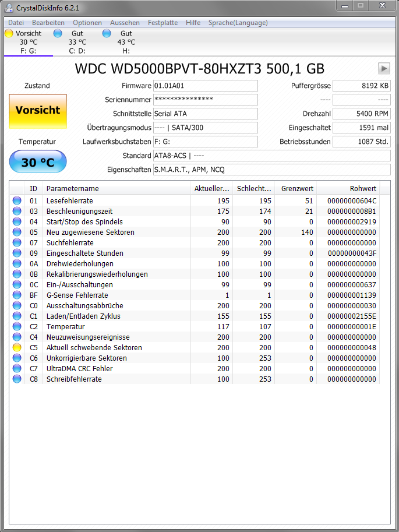Click the ID column header

(33, 188)
